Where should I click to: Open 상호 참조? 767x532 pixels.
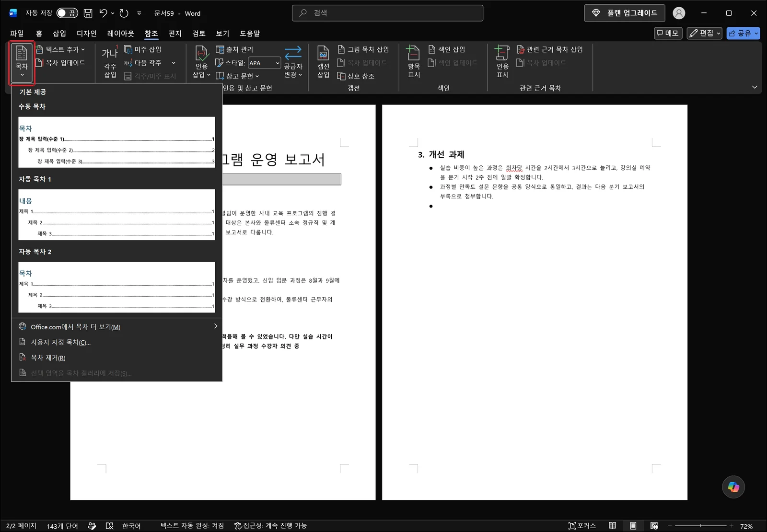point(356,76)
